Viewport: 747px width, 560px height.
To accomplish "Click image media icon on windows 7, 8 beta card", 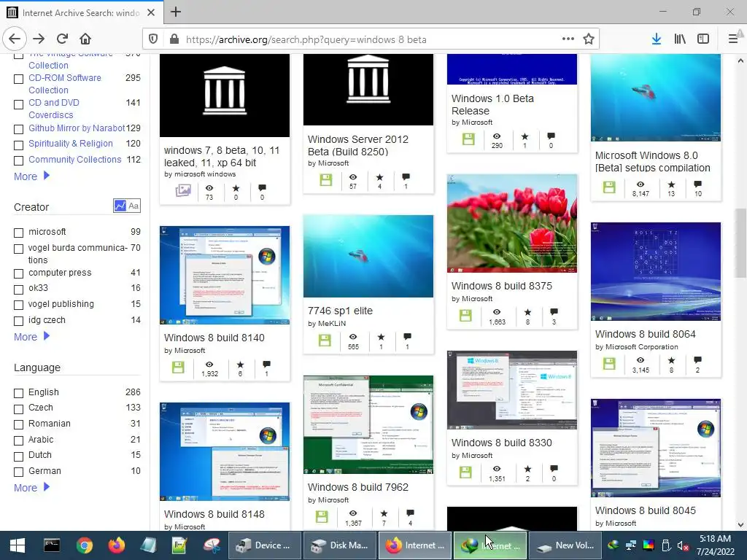I will [x=183, y=190].
